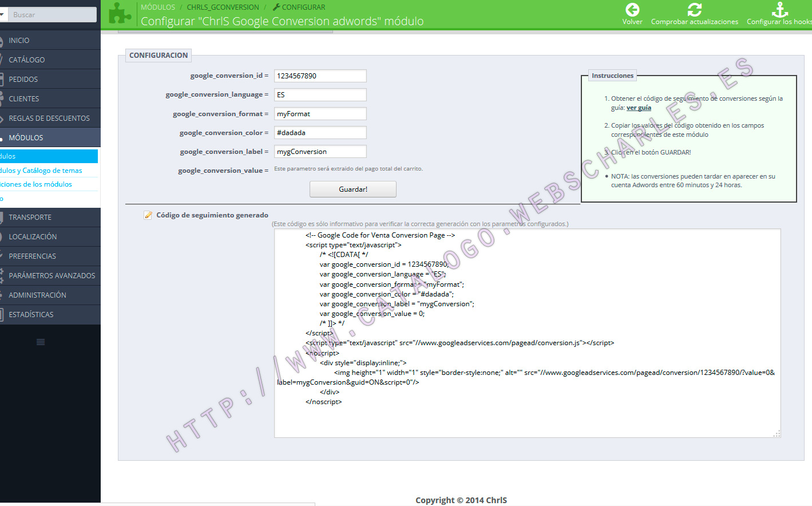The width and height of the screenshot is (812, 506).
Task: Edit the google_conversion_format field
Action: click(x=320, y=114)
